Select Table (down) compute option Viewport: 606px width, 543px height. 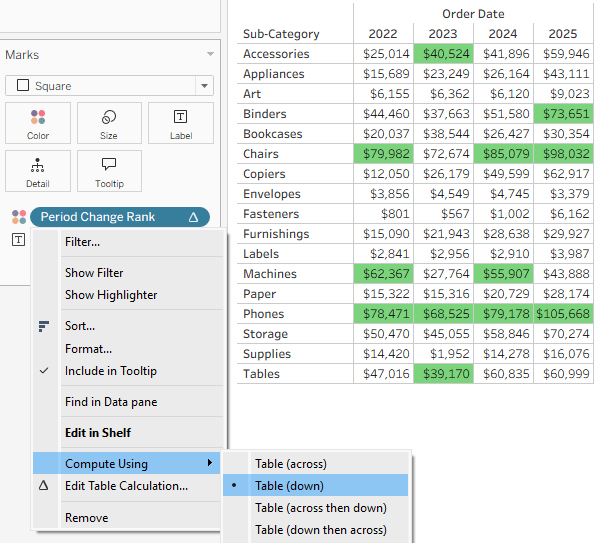pos(290,486)
